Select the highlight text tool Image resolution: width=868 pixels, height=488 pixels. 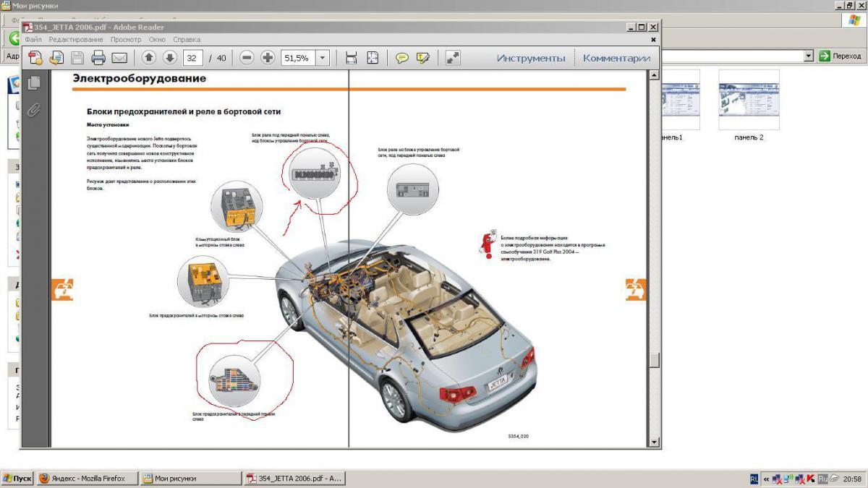coord(423,58)
